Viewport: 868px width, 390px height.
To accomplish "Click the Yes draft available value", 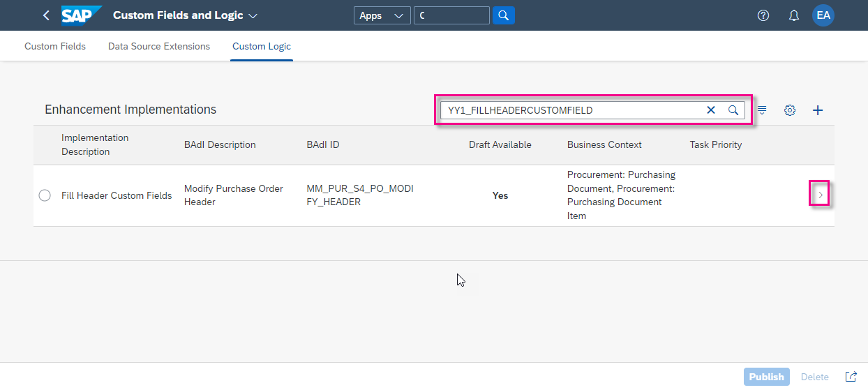I will (x=500, y=195).
